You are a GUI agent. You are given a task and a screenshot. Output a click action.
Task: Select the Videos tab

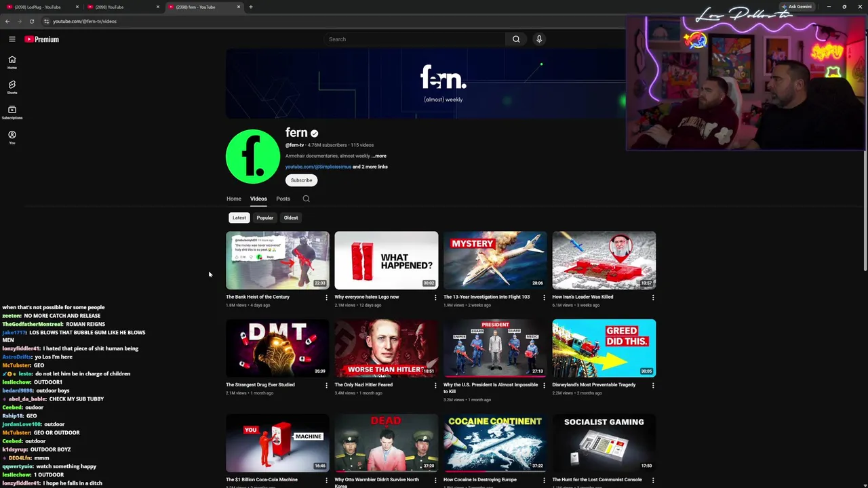(258, 199)
